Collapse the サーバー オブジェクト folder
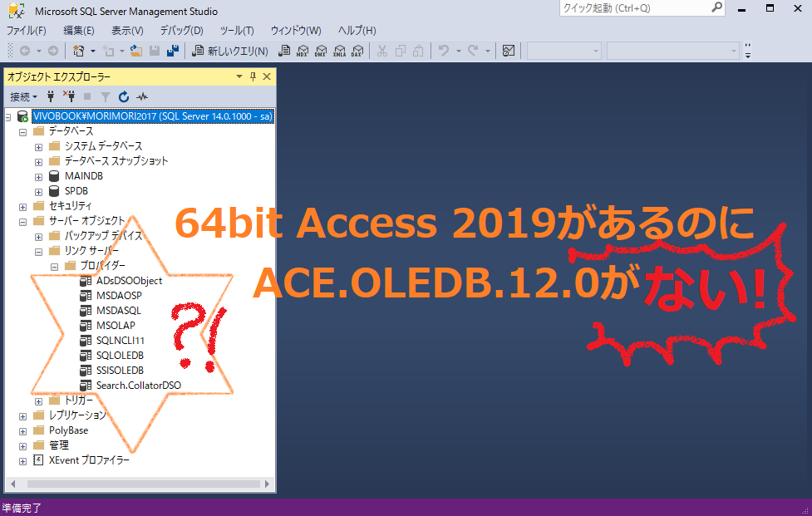This screenshot has height=516, width=812. click(22, 222)
